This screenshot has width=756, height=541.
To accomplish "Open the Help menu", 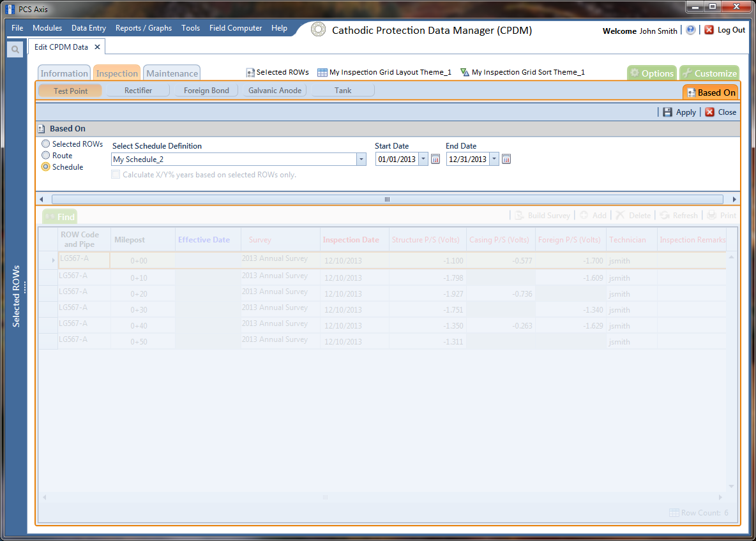I will 279,28.
